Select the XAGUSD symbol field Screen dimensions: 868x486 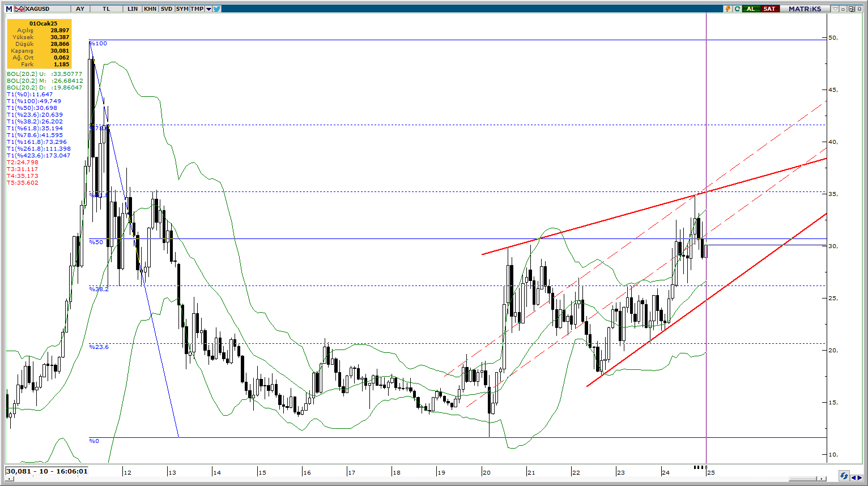pos(48,9)
